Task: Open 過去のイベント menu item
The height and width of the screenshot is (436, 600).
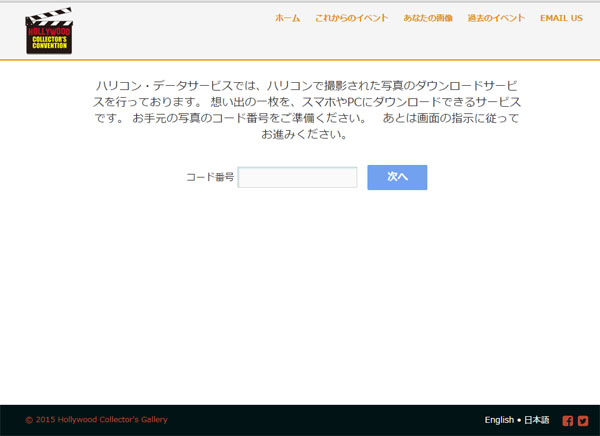Action: coord(496,18)
